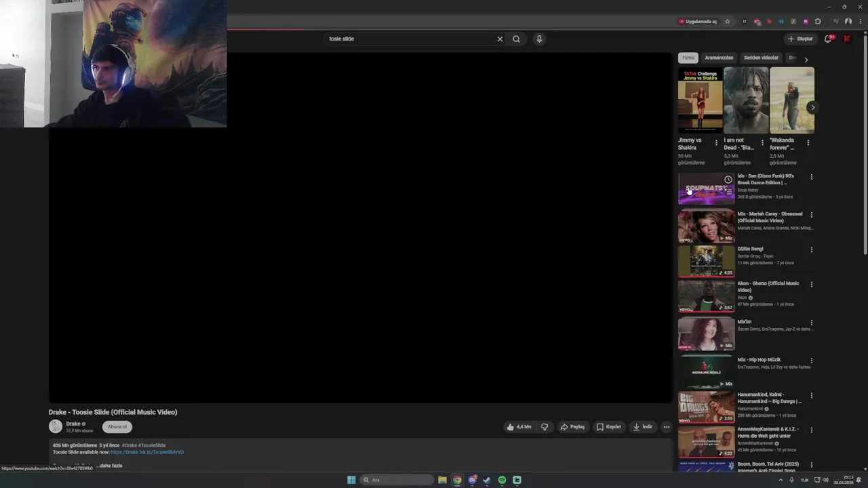Image resolution: width=868 pixels, height=488 pixels.
Task: Open options for the Jimmy vs Shakira short
Action: (x=716, y=143)
